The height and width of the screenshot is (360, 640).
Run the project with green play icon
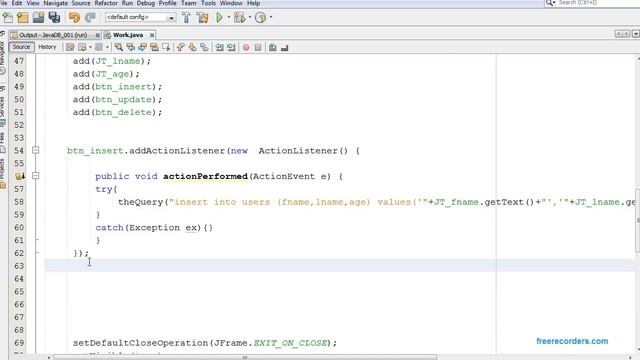(x=220, y=18)
